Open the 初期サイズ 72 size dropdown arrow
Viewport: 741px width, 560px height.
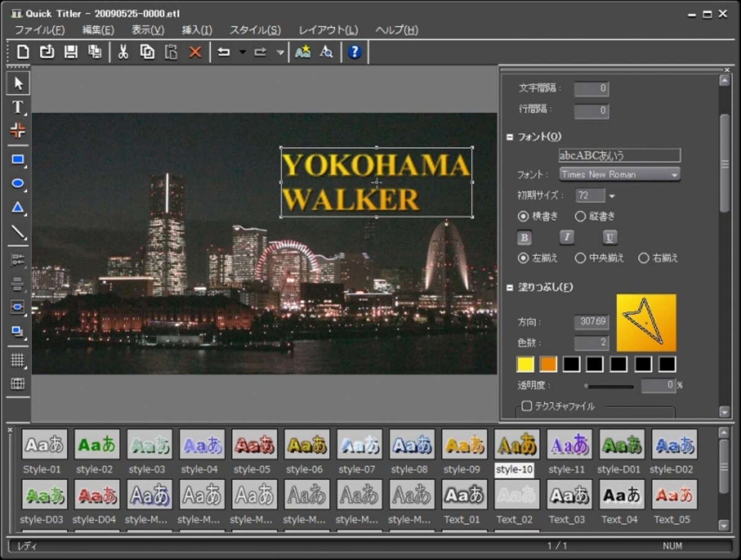(612, 196)
